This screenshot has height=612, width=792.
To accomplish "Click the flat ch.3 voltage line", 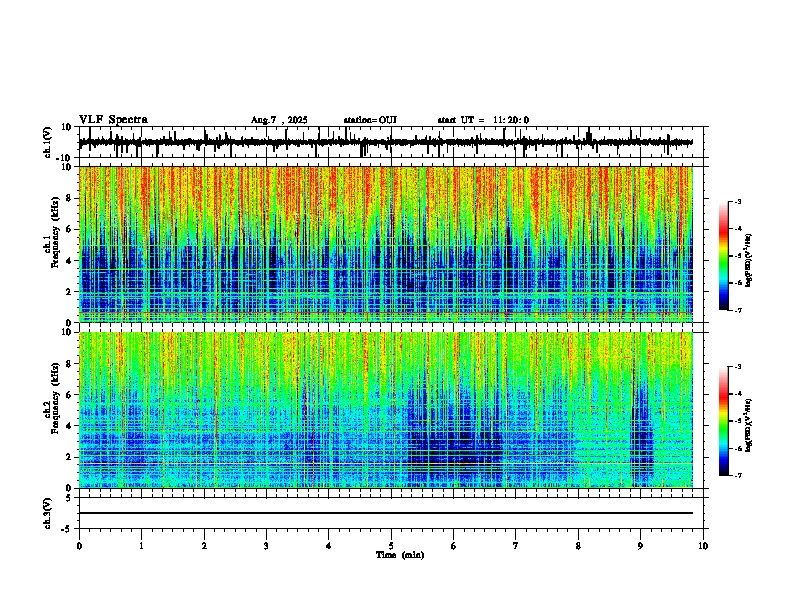I will pyautogui.click(x=386, y=513).
